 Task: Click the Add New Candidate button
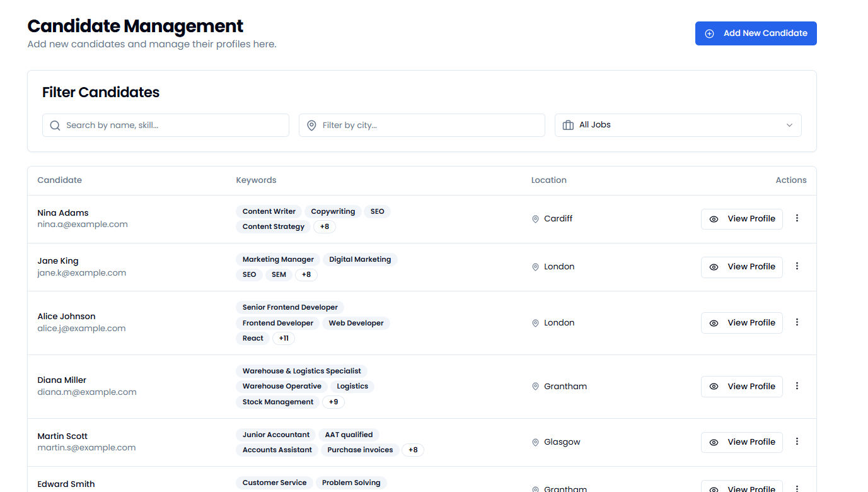755,33
